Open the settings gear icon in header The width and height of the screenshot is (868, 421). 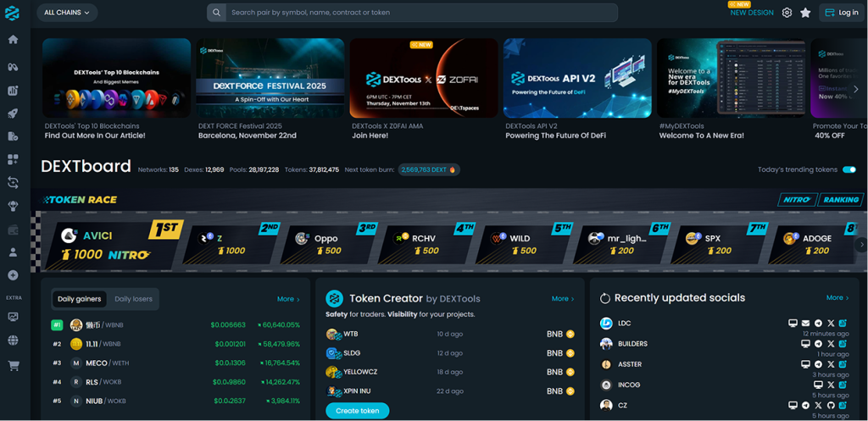787,13
